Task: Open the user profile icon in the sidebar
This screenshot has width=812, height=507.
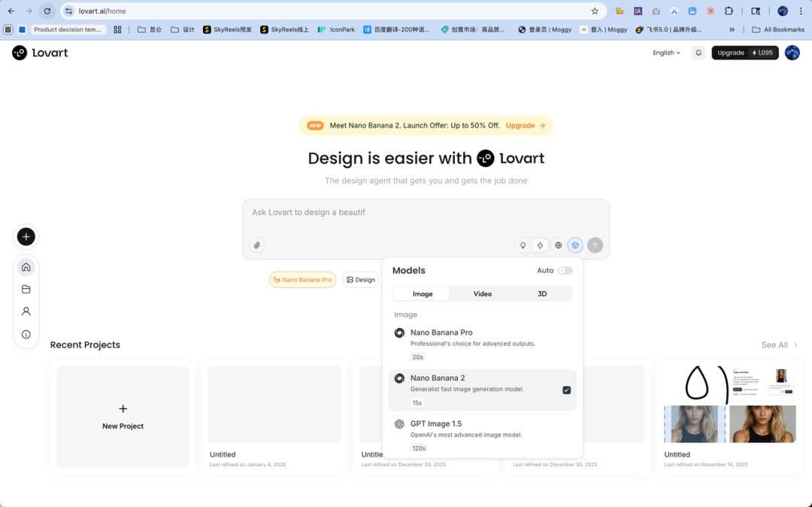Action: [26, 311]
